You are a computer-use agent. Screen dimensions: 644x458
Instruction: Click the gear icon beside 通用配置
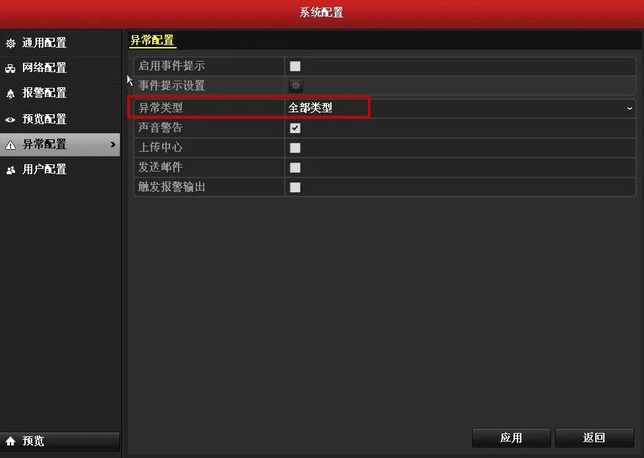pyautogui.click(x=10, y=43)
